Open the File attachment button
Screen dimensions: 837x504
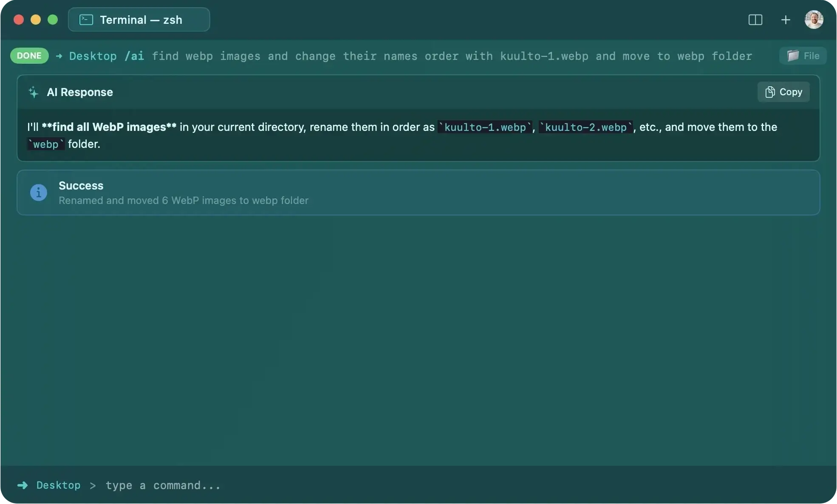click(803, 56)
